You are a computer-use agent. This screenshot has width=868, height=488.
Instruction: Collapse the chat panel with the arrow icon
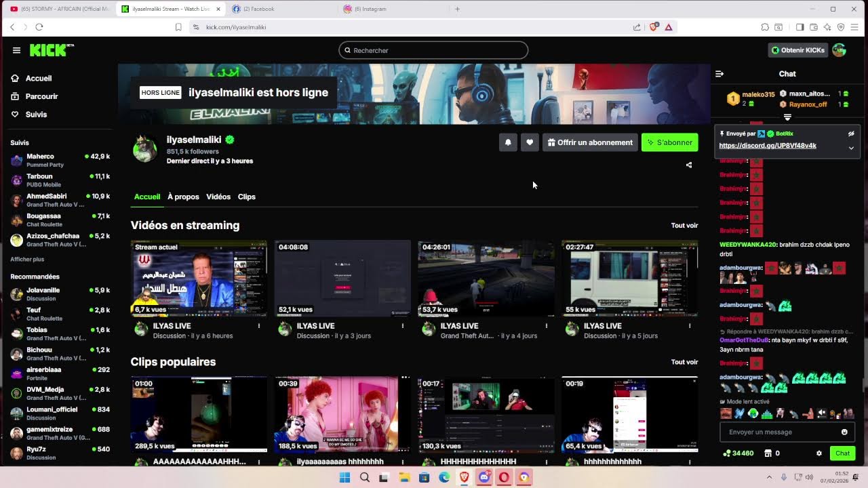pyautogui.click(x=719, y=74)
